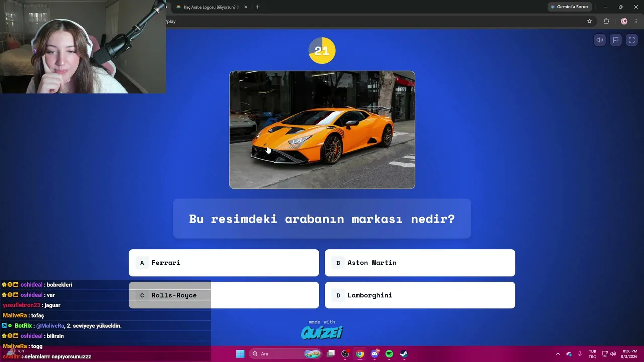Open OBS Studio from the taskbar

pyautogui.click(x=345, y=354)
